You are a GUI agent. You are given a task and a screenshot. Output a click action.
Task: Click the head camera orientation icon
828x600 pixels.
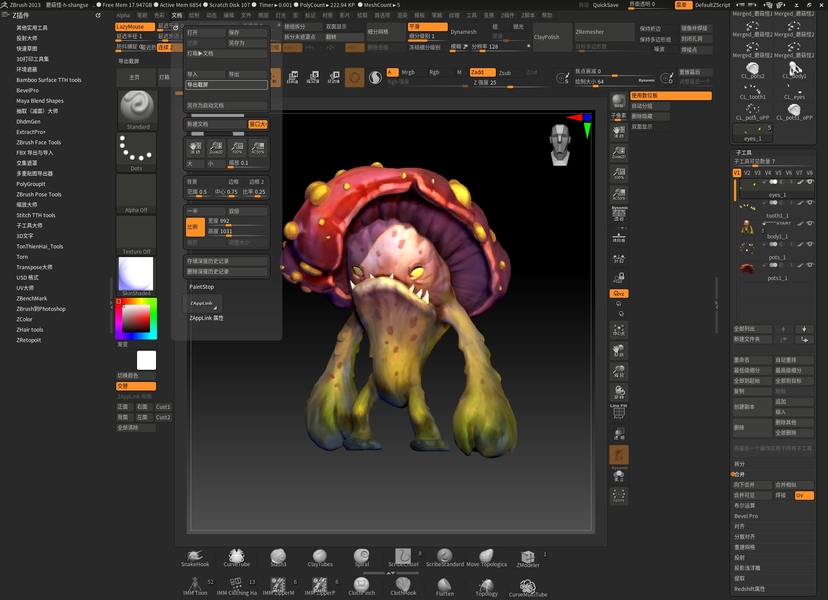pos(560,145)
